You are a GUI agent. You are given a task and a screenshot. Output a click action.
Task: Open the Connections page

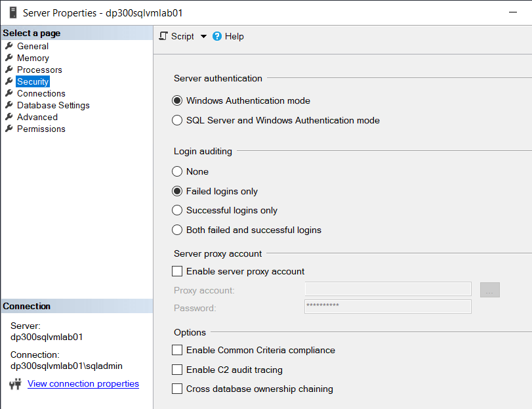tap(41, 93)
